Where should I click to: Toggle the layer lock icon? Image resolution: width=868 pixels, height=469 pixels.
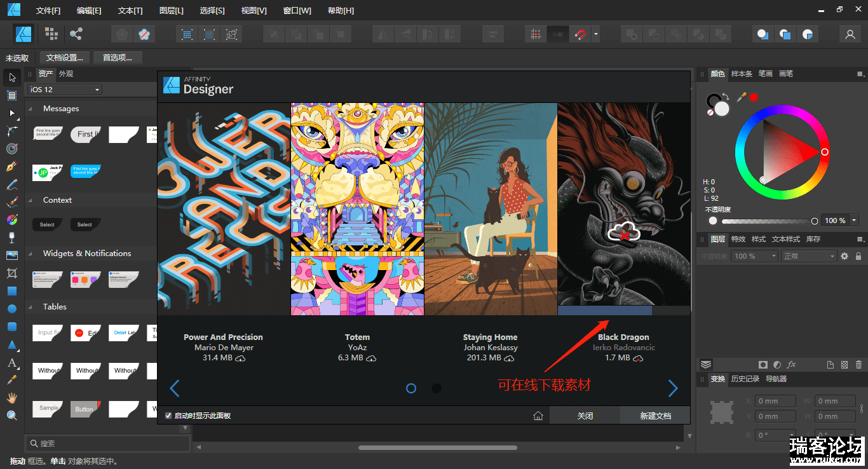[858, 256]
